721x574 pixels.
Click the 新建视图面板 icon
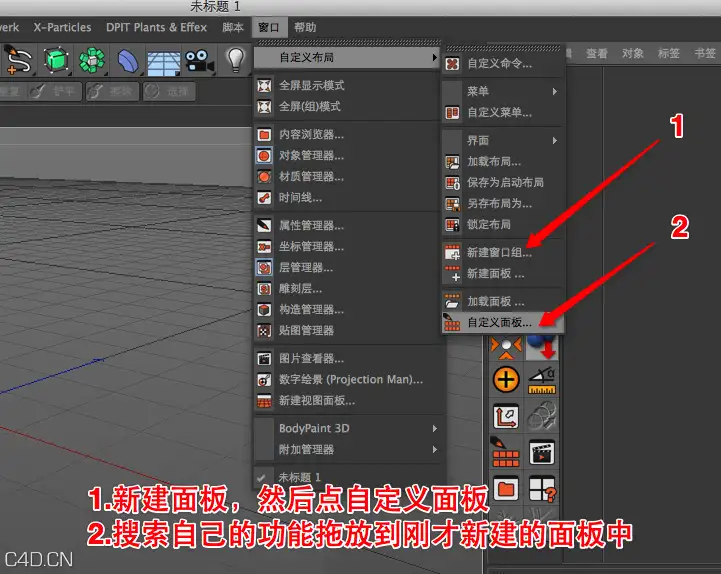tap(264, 401)
